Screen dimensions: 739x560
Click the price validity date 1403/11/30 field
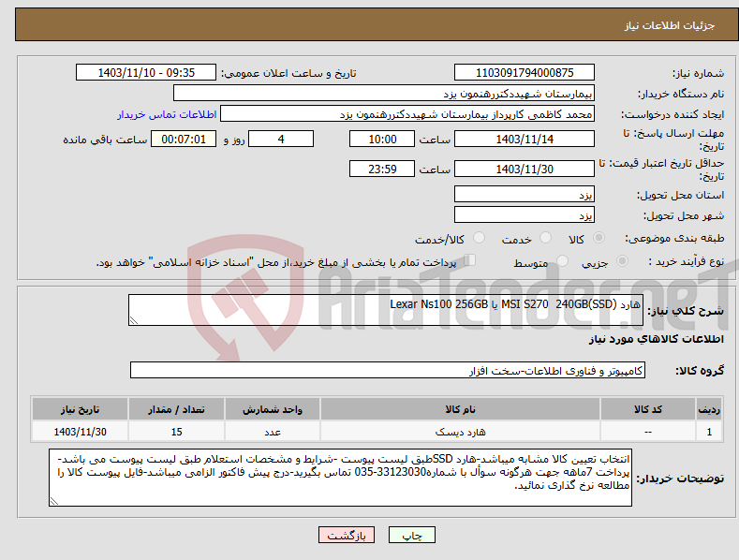(525, 169)
